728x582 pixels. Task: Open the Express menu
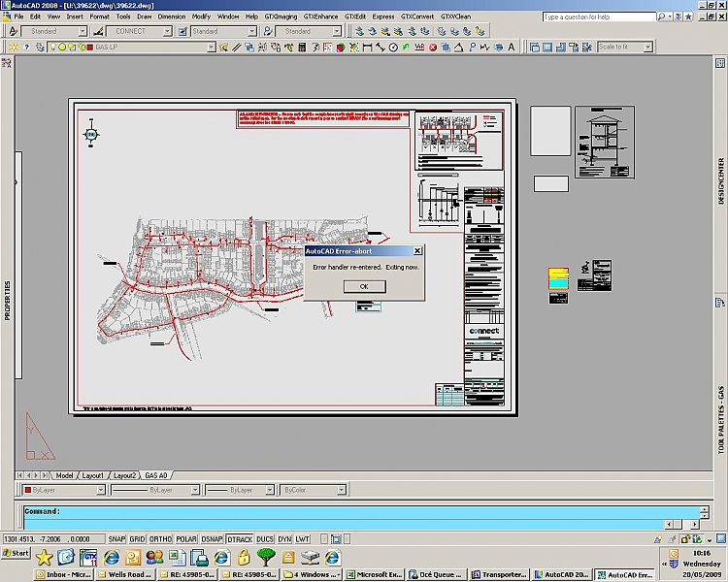coord(383,16)
